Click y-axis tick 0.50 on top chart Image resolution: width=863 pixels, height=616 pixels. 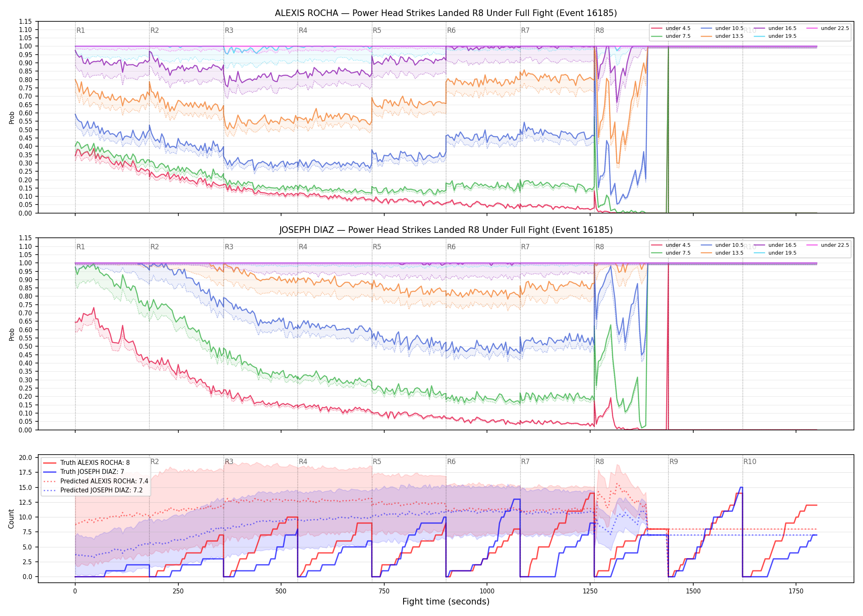tap(25, 130)
